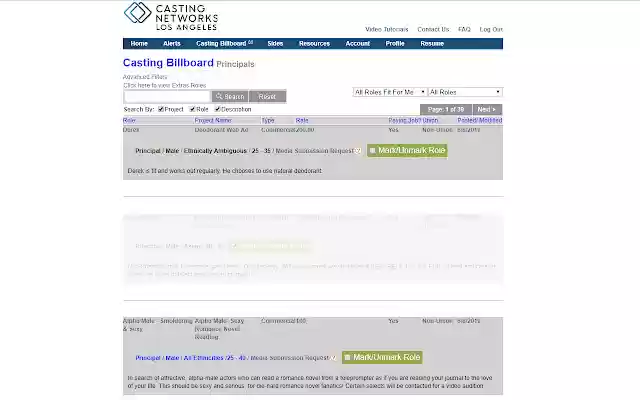This screenshot has height=400, width=640.
Task: Click the Casting Networks logo
Action: point(171,16)
